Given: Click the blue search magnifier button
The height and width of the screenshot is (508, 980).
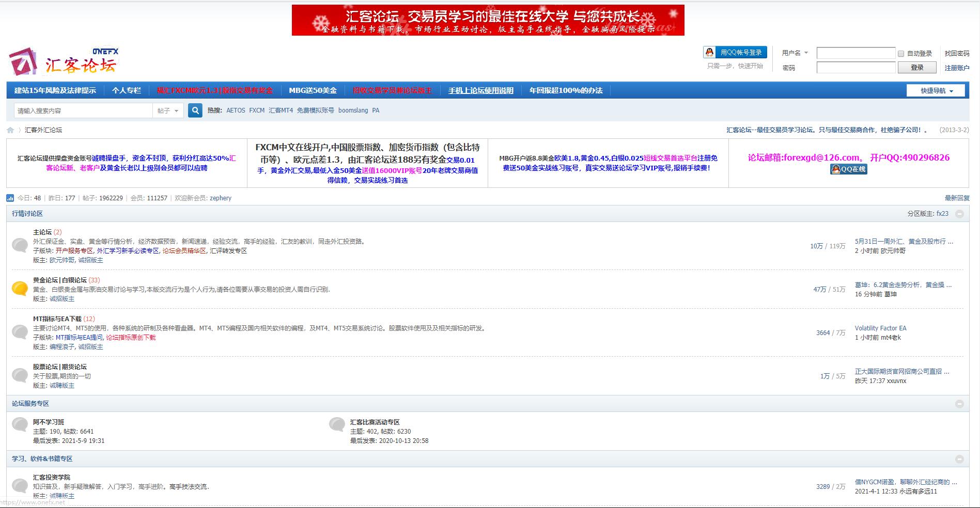Looking at the screenshot, I should coord(195,110).
